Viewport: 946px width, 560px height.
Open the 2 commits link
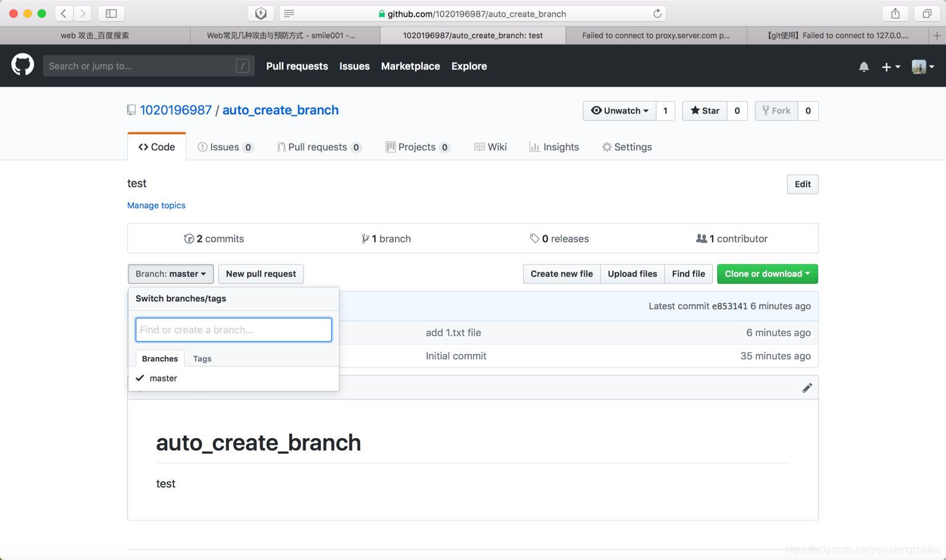tap(214, 238)
